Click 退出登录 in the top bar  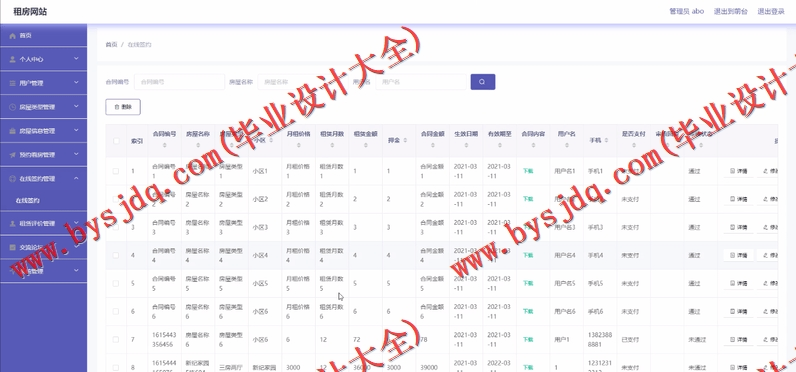(x=771, y=11)
